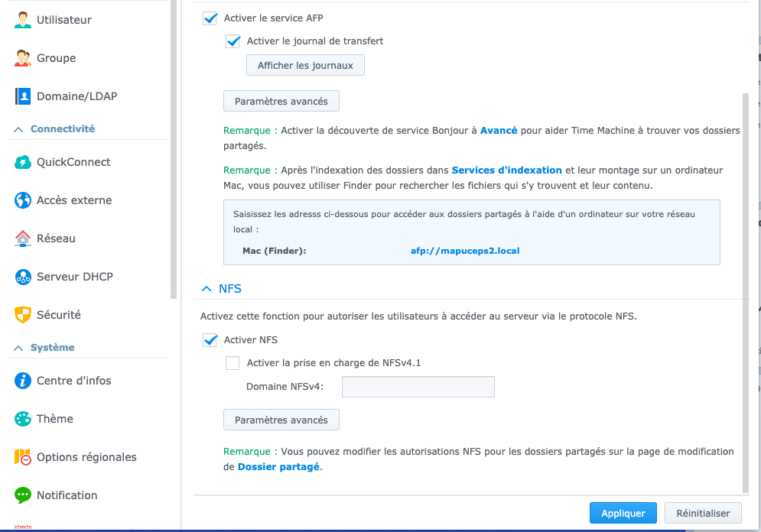
Task: Open QuickConnect cloud icon
Action: pyautogui.click(x=22, y=162)
